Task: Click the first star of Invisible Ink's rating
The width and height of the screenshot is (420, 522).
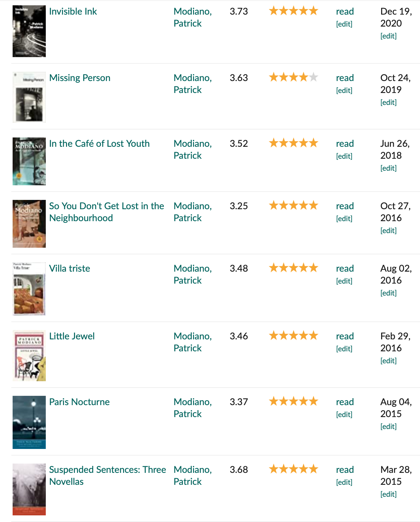Action: (274, 11)
